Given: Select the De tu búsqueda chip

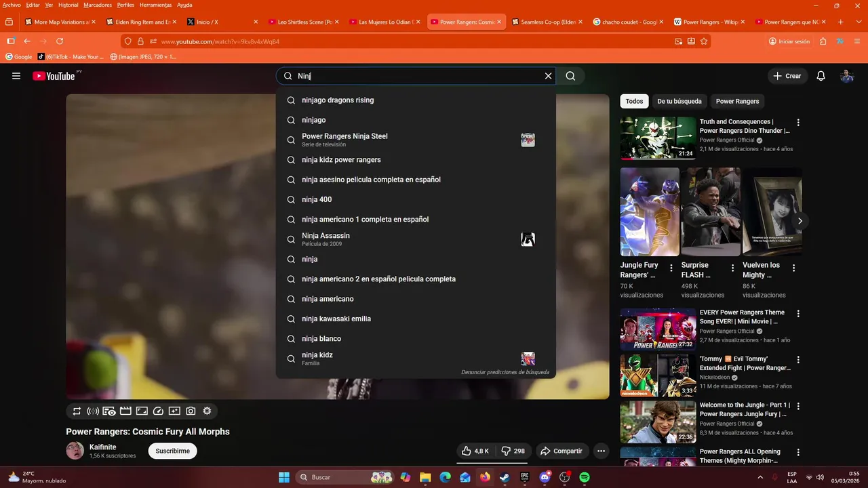Looking at the screenshot, I should 679,101.
